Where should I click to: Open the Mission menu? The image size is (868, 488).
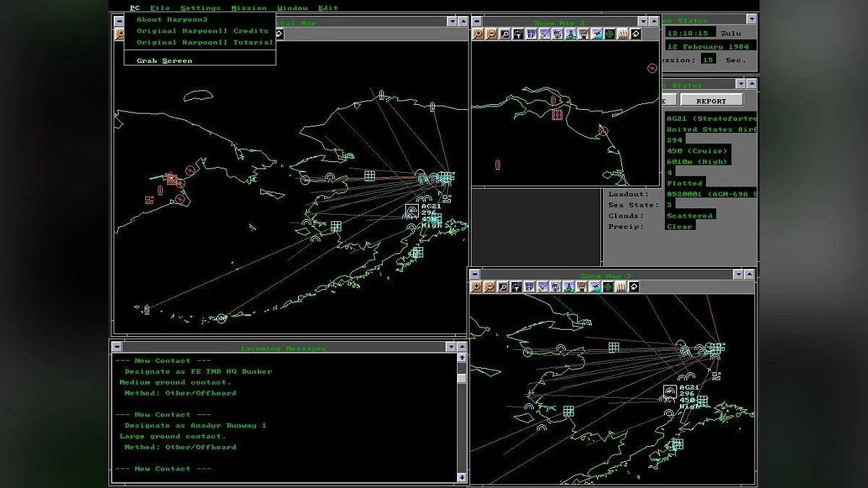249,8
